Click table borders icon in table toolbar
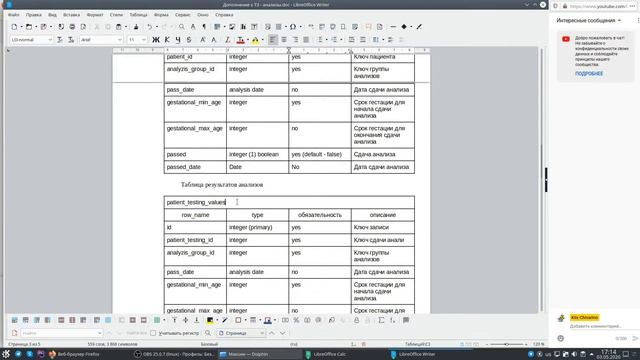This screenshot has height=360, width=640. (238, 320)
